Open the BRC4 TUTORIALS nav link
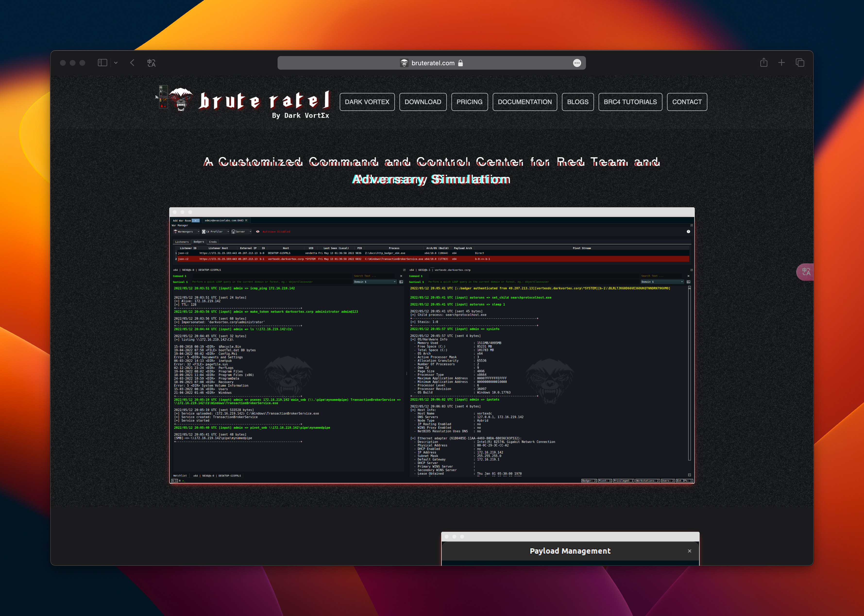Screen dimensions: 864x616 click(x=630, y=102)
